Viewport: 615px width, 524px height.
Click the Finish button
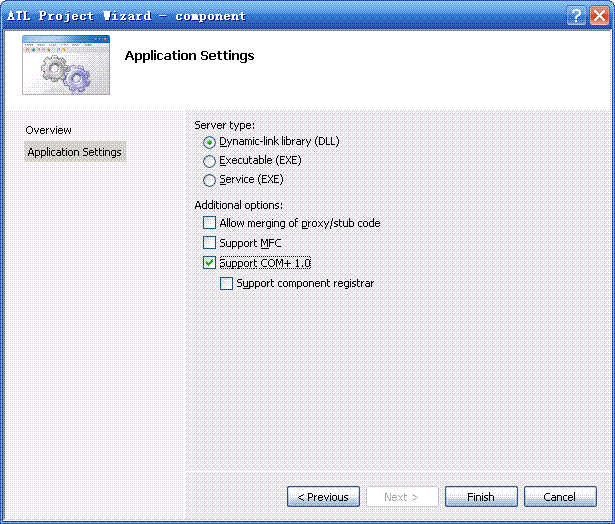tap(481, 497)
